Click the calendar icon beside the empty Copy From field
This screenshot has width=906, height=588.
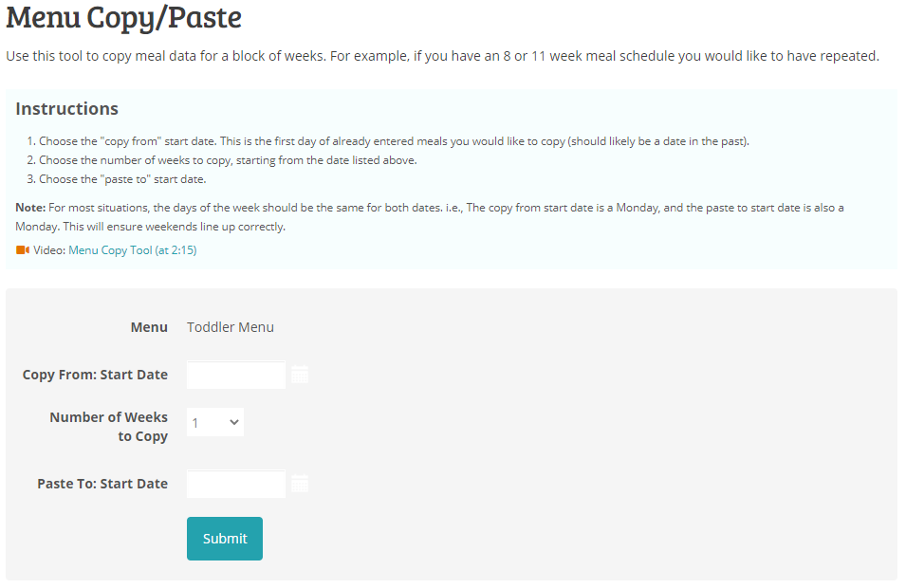point(300,375)
